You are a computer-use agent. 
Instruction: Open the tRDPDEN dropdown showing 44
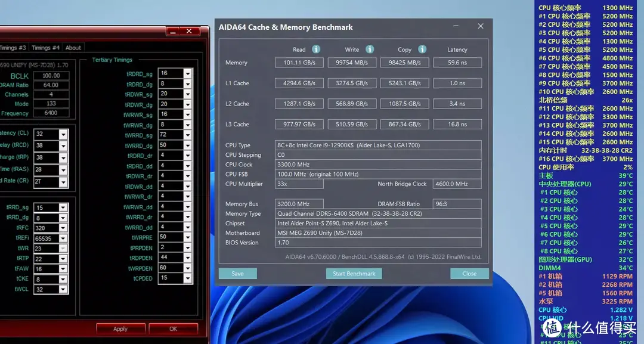point(188,258)
